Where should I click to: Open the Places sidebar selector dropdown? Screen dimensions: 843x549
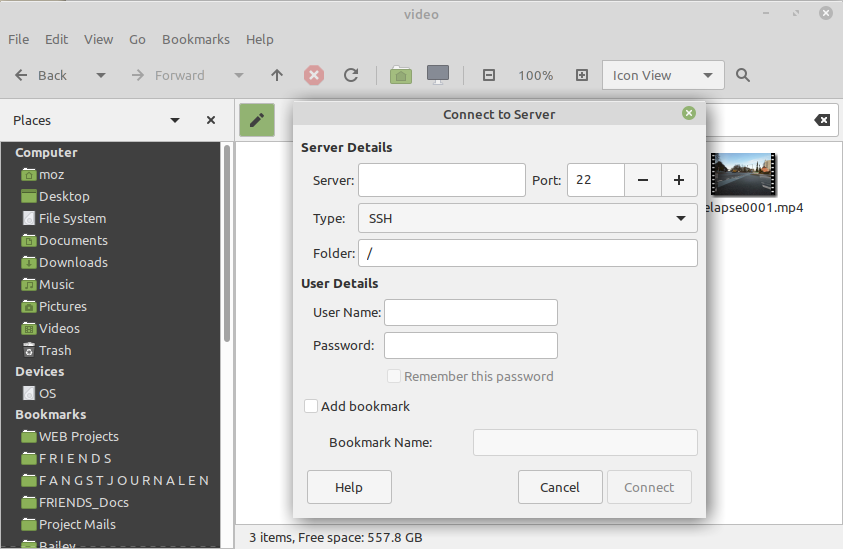(175, 120)
